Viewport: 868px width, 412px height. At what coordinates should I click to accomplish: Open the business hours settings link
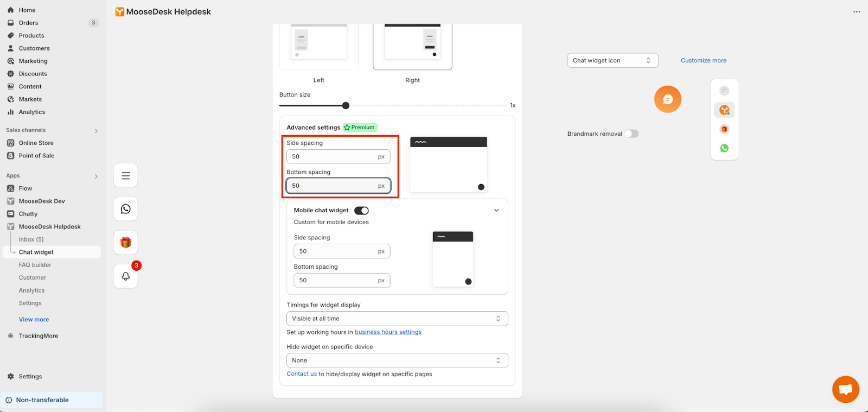click(x=388, y=332)
